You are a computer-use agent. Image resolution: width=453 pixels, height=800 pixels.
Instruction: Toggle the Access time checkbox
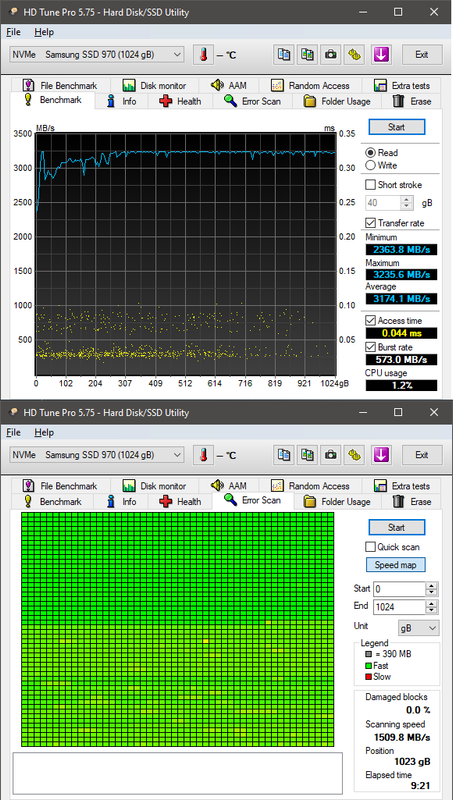(x=370, y=320)
